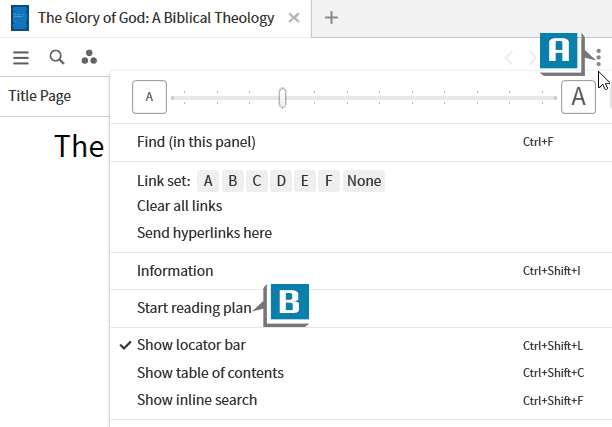The image size is (612, 427).
Task: Enable Show table of contents
Action: coord(210,373)
